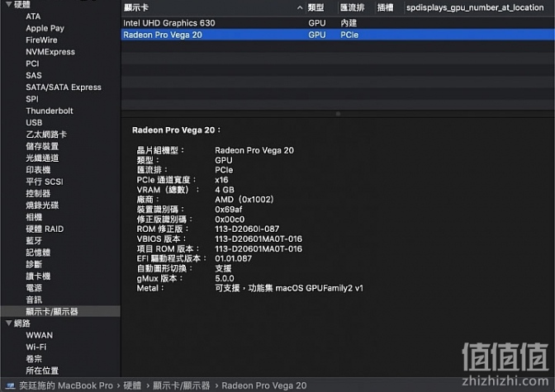Viewport: 555px width, 392px height.
Task: Choose NVMExpress in the hardware list
Action: coord(50,52)
